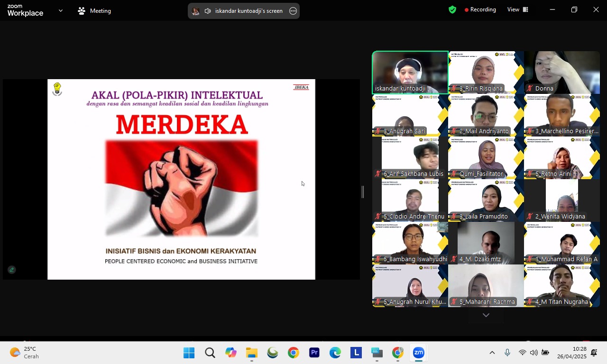Select the 3_Ririn Risqiana video tile
This screenshot has height=364, width=607.
(486, 73)
